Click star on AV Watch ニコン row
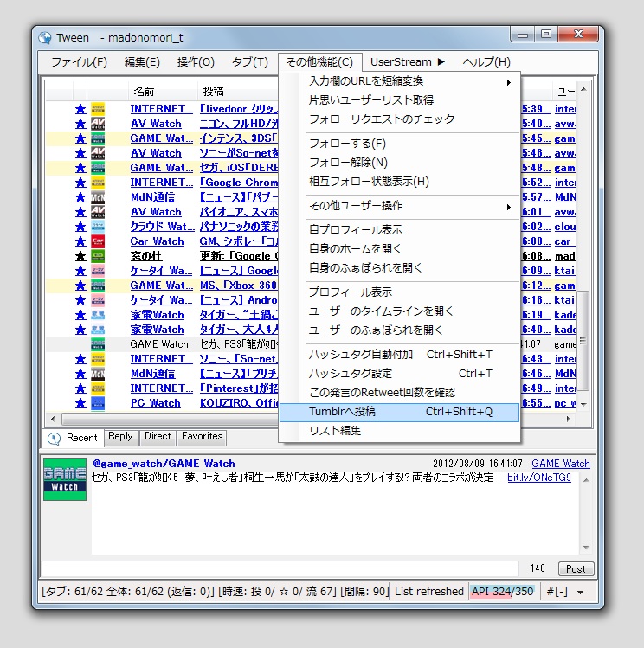This screenshot has height=648, width=644. pyautogui.click(x=81, y=124)
